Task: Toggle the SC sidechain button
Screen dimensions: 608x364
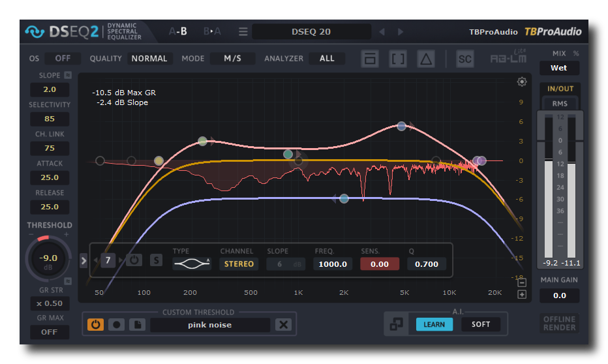Action: tap(464, 59)
